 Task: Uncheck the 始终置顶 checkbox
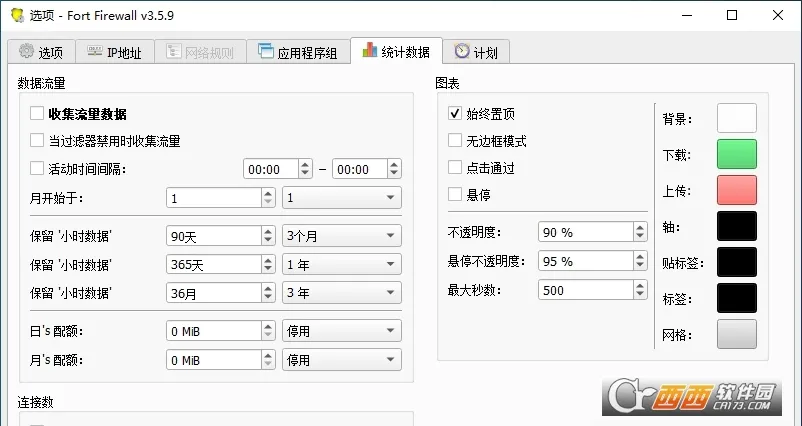coord(455,113)
